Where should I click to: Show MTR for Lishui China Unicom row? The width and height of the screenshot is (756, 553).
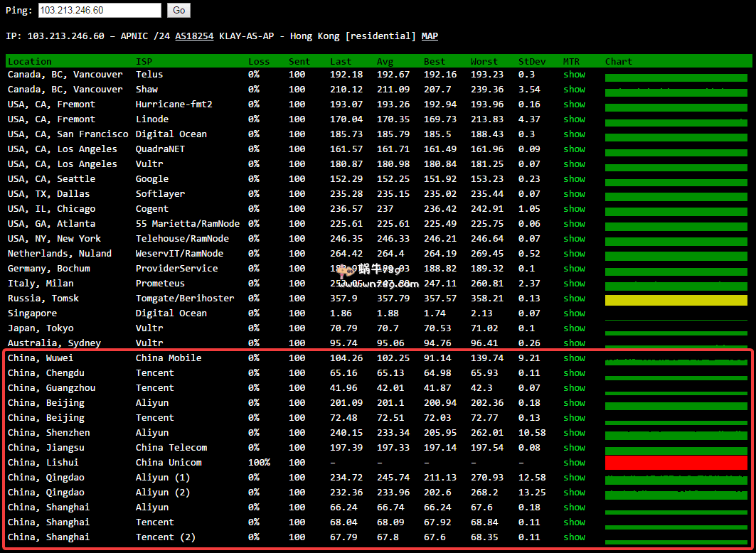[x=574, y=463]
